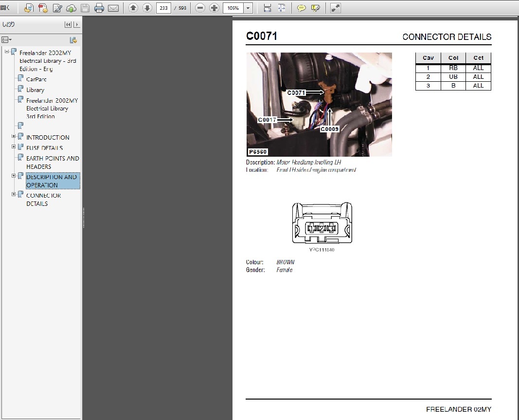Zoom in with the plus button

214,8
